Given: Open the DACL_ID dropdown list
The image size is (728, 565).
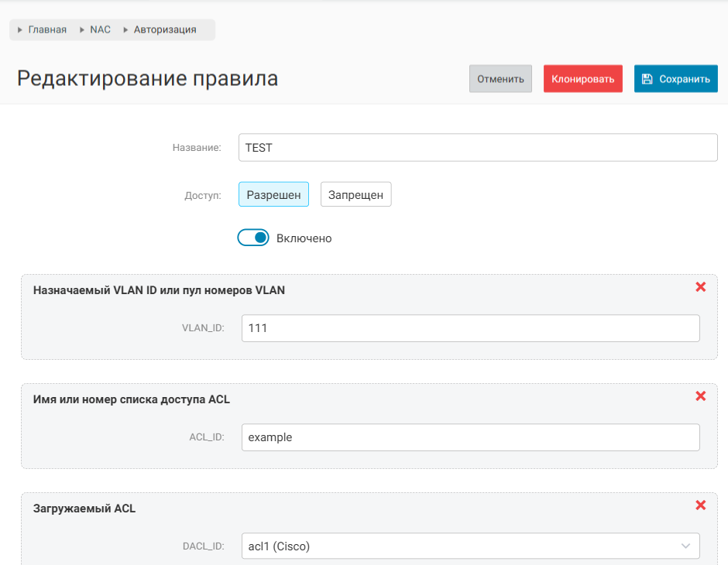Looking at the screenshot, I should 470,546.
